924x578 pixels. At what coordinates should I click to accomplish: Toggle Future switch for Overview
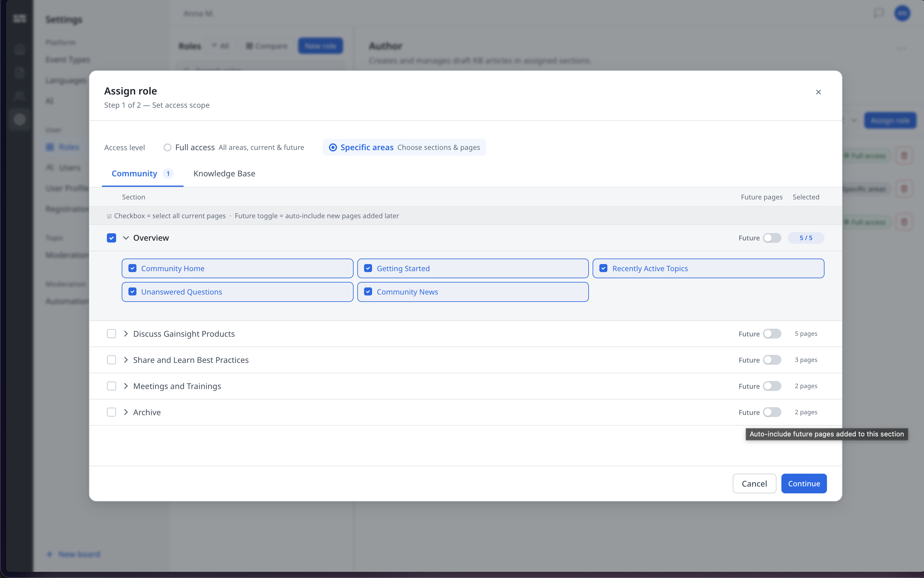tap(772, 238)
